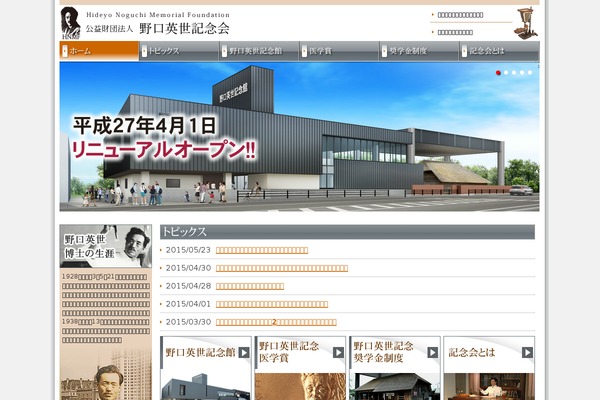Select the third slideshow dot
This screenshot has height=400, width=600.
[514, 73]
